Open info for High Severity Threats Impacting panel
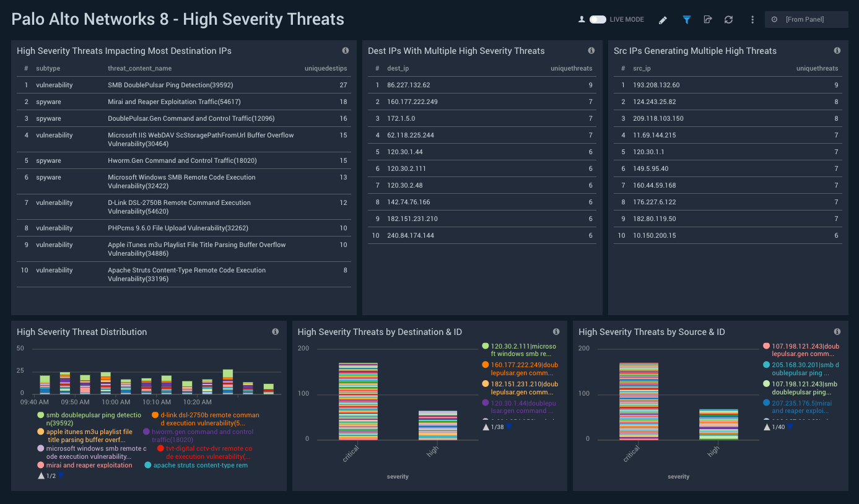The image size is (859, 504). click(345, 51)
